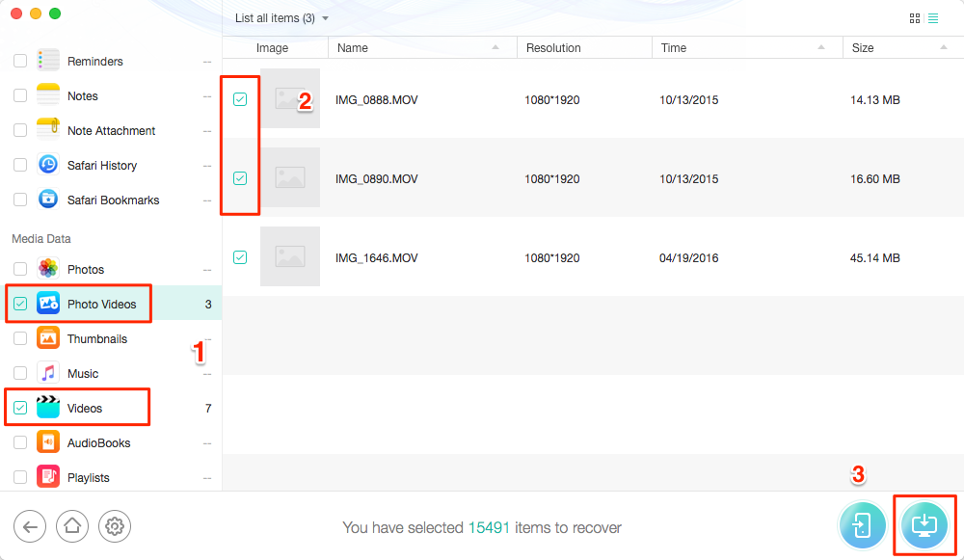This screenshot has width=964, height=560.
Task: Select the Thumbnails category label
Action: [97, 339]
